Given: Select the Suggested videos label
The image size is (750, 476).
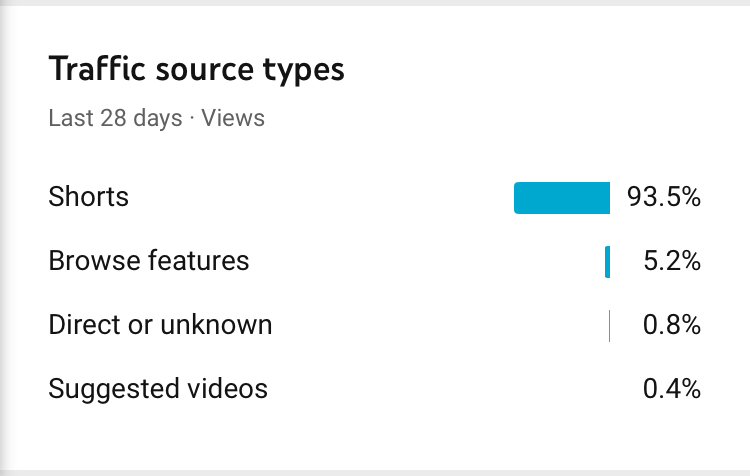Looking at the screenshot, I should pyautogui.click(x=158, y=388).
